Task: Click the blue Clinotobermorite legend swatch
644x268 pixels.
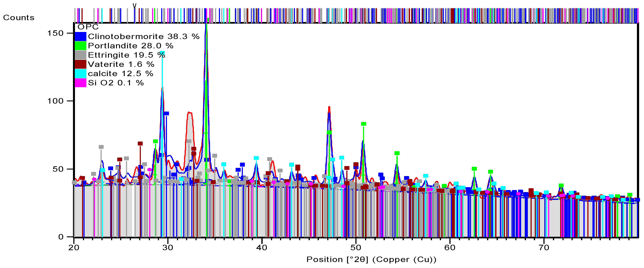Action: (81, 37)
